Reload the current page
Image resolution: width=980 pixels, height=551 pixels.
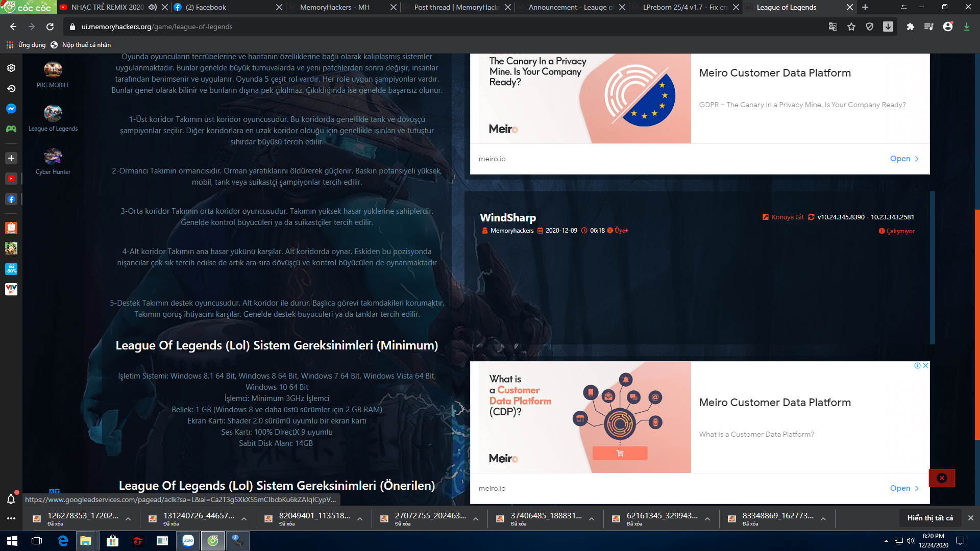[x=50, y=27]
